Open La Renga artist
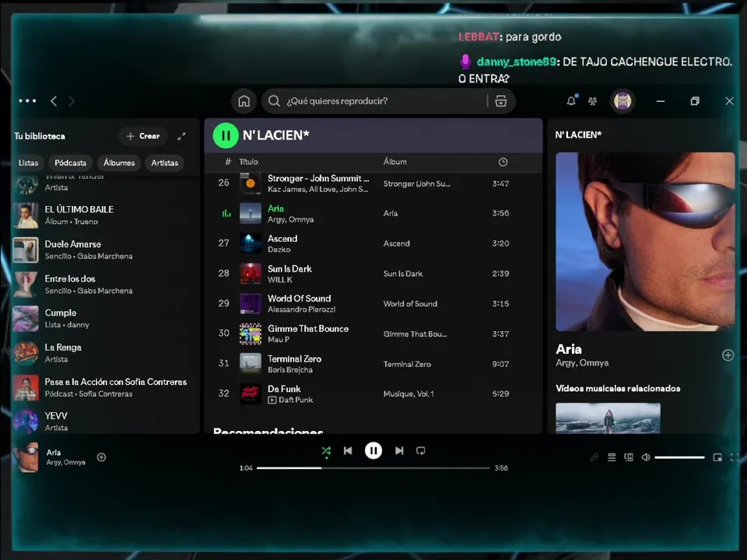This screenshot has height=560, width=747. pyautogui.click(x=105, y=353)
